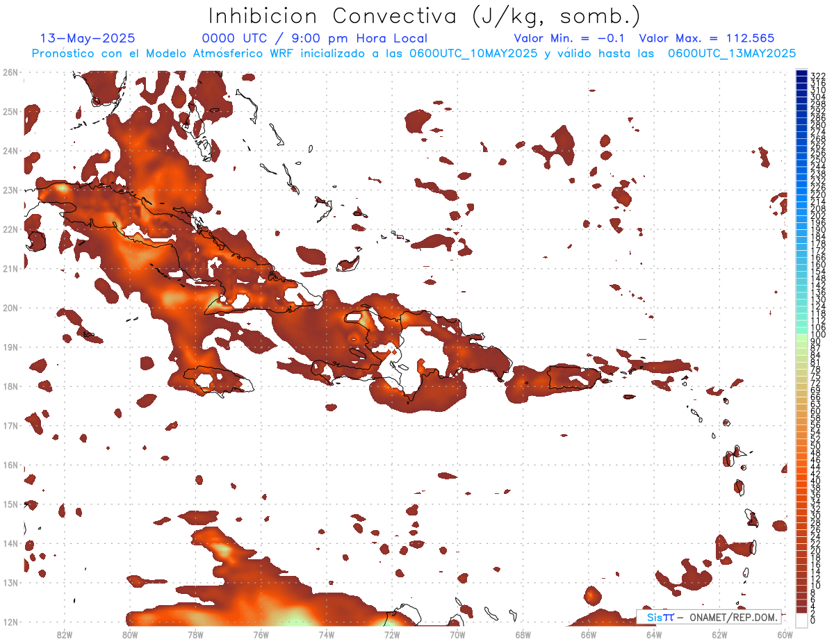The width and height of the screenshot is (834, 644).
Task: Click the '82W' longitude label
Action: tap(64, 634)
